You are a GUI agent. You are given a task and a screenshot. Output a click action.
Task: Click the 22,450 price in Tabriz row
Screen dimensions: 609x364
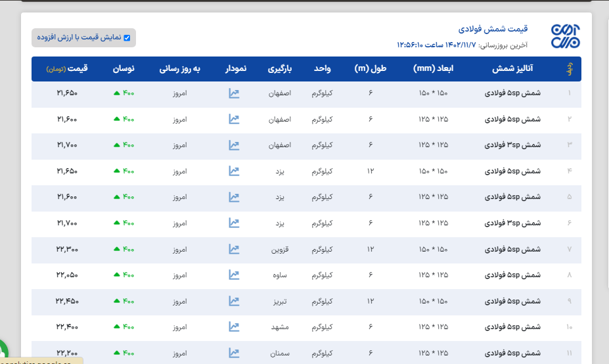point(67,301)
